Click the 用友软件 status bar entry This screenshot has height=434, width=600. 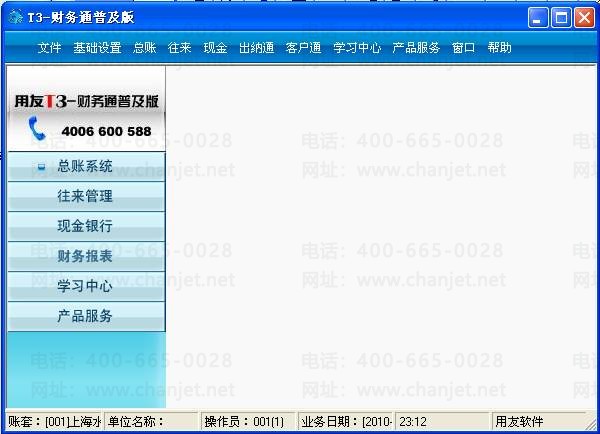click(539, 421)
